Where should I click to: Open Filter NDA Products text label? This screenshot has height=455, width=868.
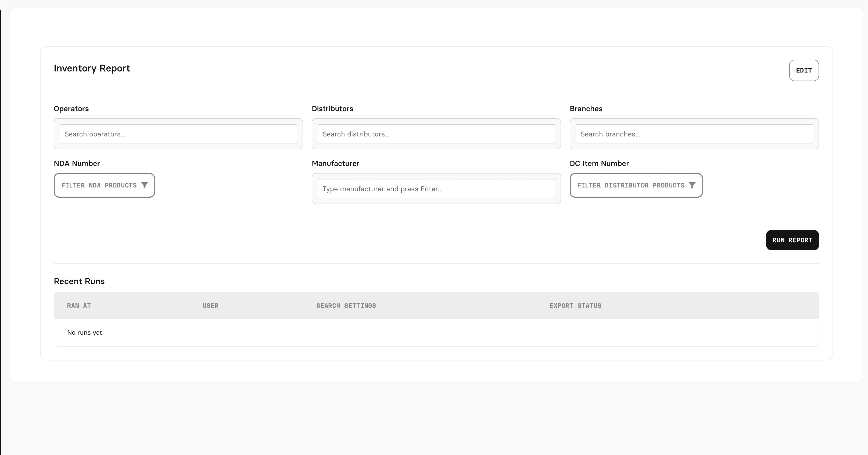pyautogui.click(x=99, y=185)
